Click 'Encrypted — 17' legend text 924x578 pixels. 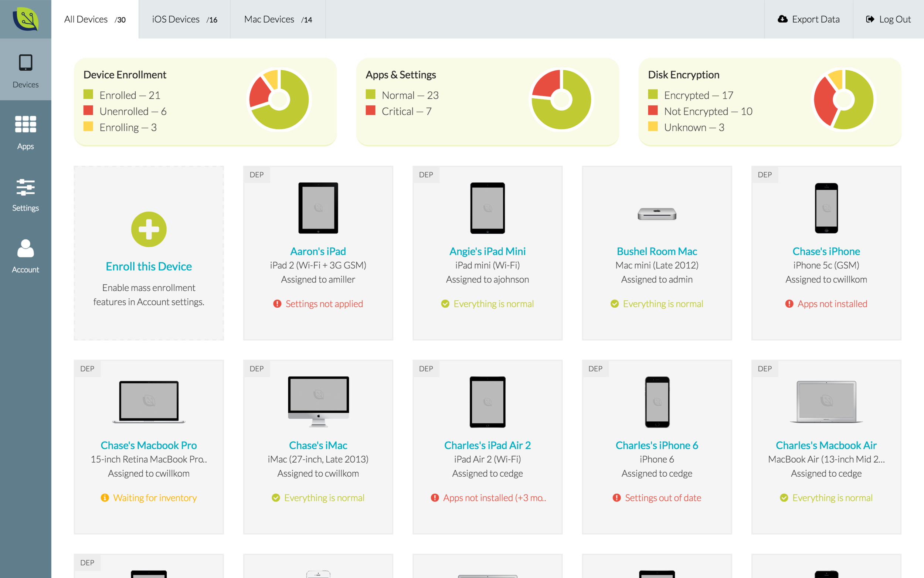tap(699, 95)
